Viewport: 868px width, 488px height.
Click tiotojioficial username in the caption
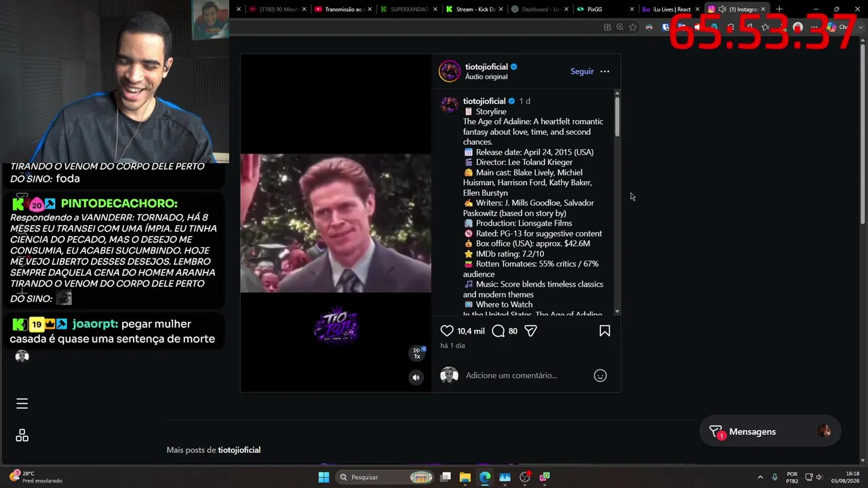(x=484, y=101)
